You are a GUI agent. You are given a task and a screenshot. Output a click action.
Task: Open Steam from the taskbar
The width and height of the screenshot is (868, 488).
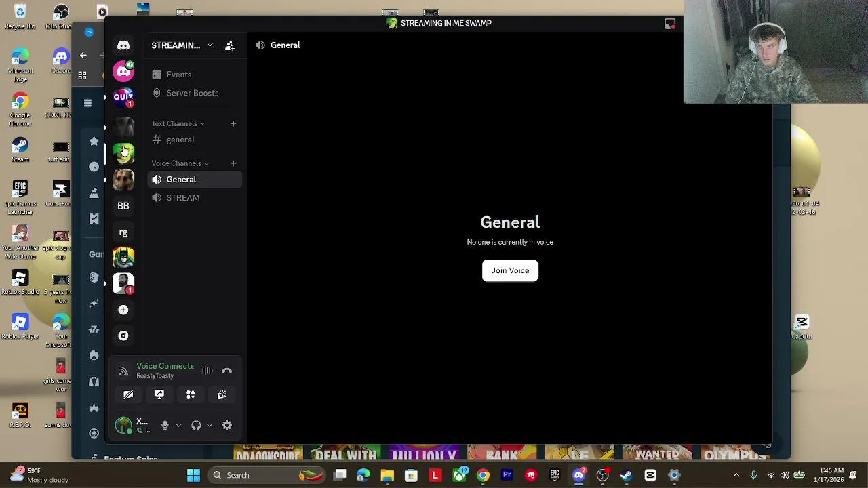[x=626, y=475]
